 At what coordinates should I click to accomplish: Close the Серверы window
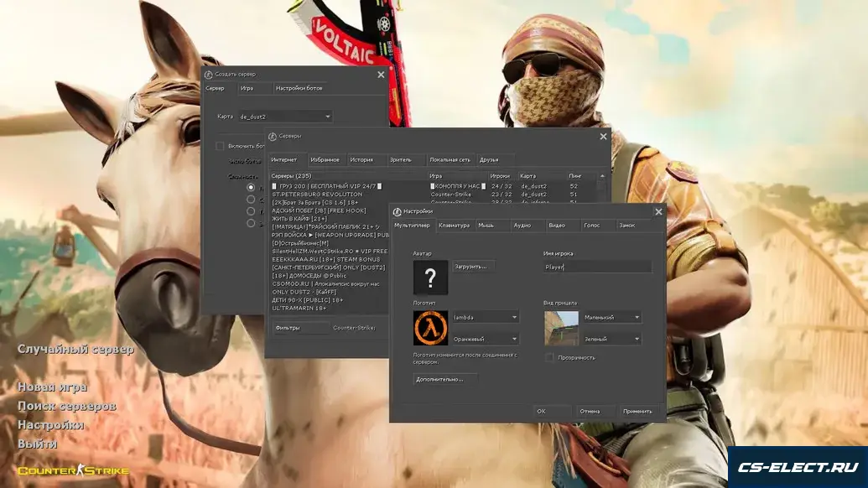(x=603, y=137)
